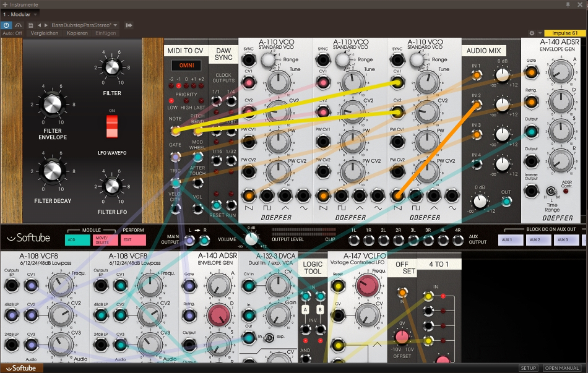Click the NOTE output jack on MIDI TO CV
The height and width of the screenshot is (373, 588).
pos(175,131)
